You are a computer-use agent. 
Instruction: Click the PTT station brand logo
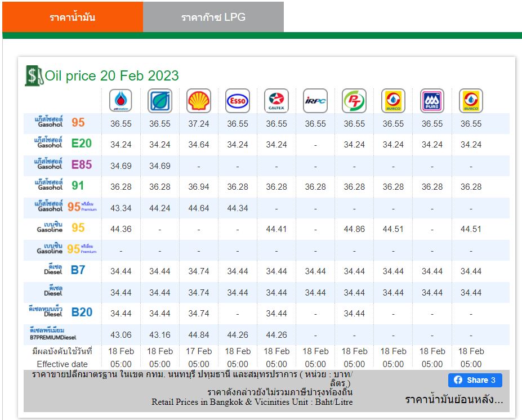point(121,101)
